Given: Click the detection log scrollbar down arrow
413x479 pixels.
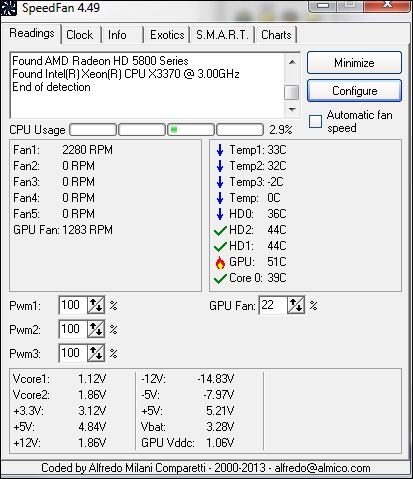Looking at the screenshot, I should [292, 110].
